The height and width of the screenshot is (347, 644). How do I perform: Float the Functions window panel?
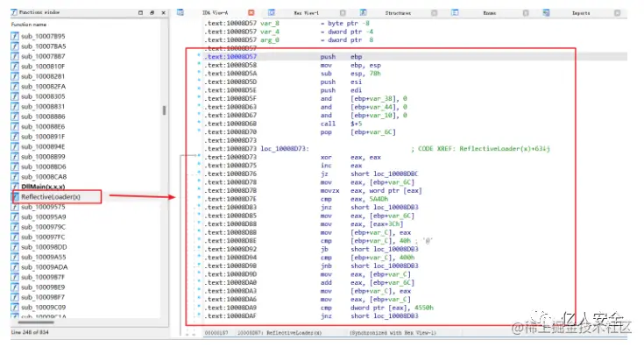(x=152, y=13)
